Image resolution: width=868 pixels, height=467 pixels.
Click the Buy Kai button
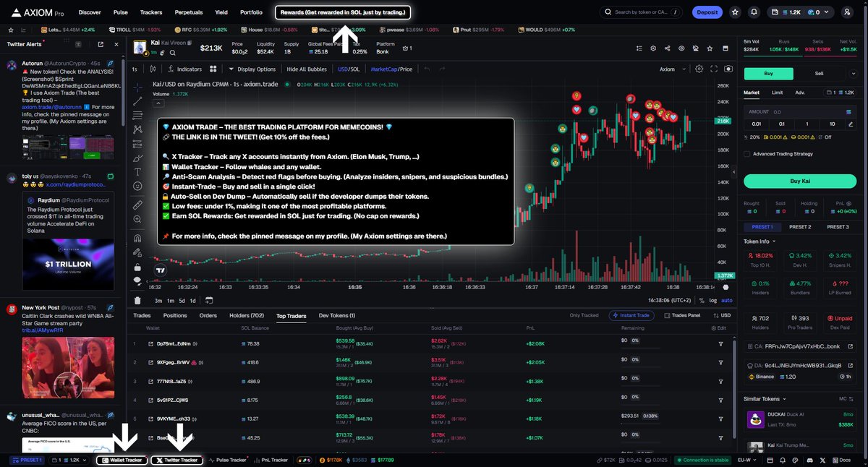tap(799, 180)
